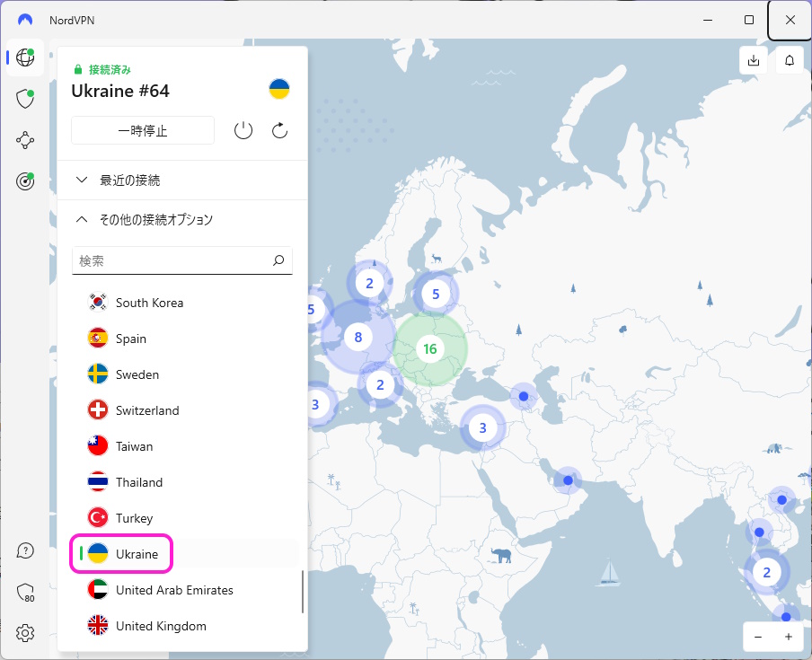Click the reconnect refresh icon
812x660 pixels.
click(279, 130)
